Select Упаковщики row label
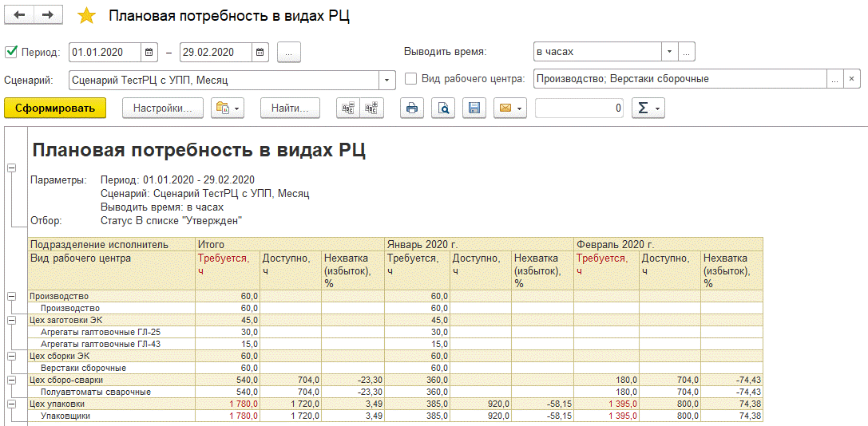This screenshot has width=868, height=426. coord(65,416)
